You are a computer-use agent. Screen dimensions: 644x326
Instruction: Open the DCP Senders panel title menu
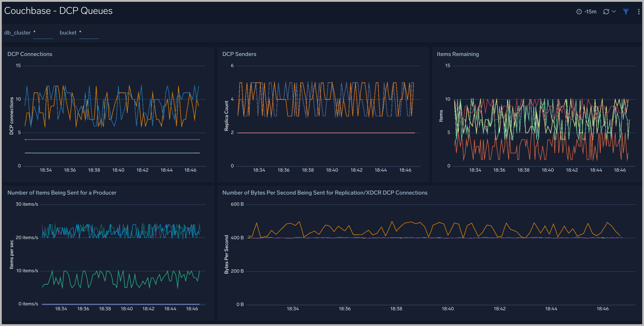coord(239,54)
